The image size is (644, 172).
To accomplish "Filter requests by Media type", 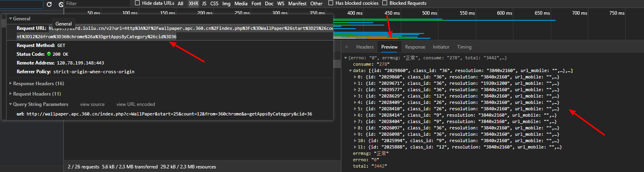I will [x=241, y=4].
